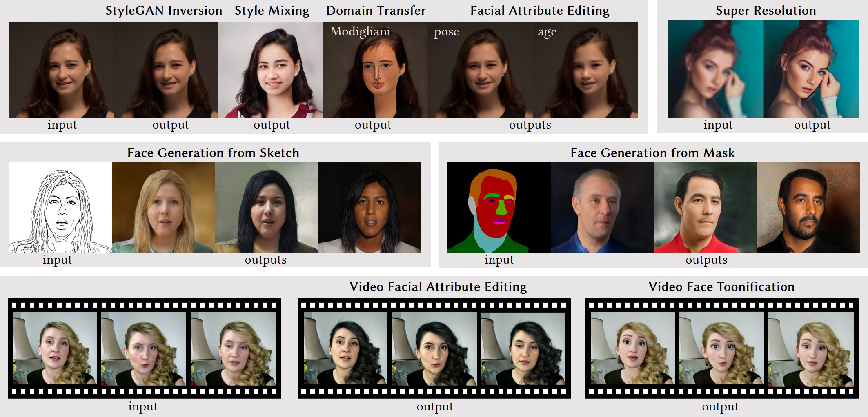Click the pose-edited face image
Image resolution: width=868 pixels, height=417 pixels.
[x=481, y=70]
